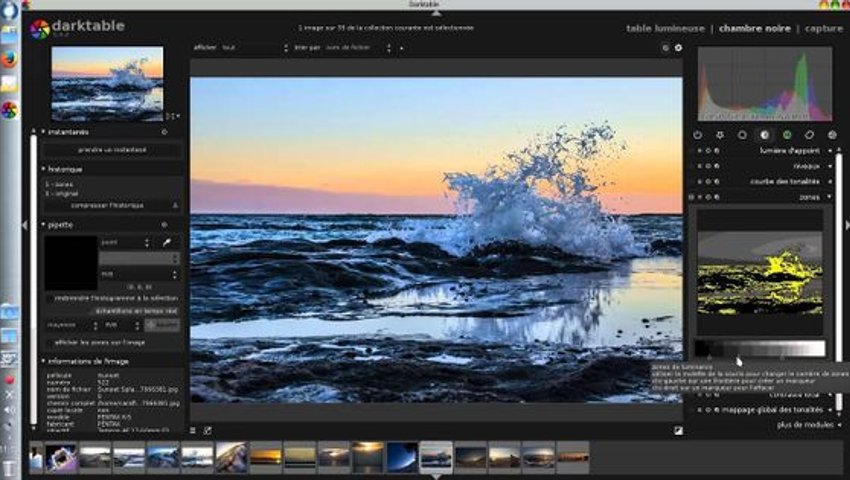Click the second small icon below image left

207,431
